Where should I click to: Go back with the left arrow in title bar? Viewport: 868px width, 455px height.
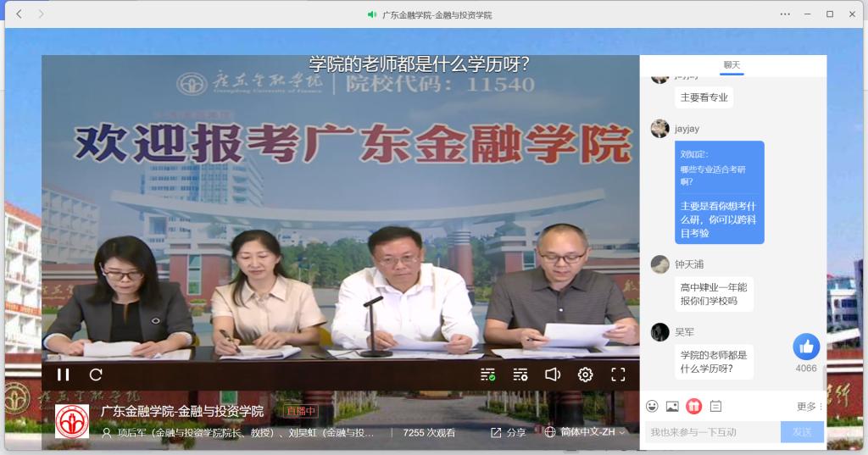click(19, 14)
